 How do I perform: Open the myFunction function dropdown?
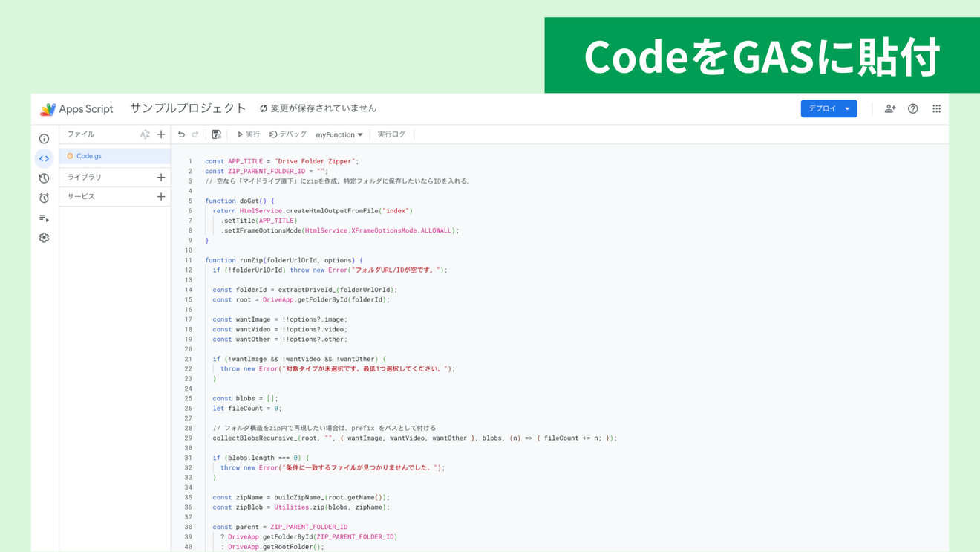[339, 134]
